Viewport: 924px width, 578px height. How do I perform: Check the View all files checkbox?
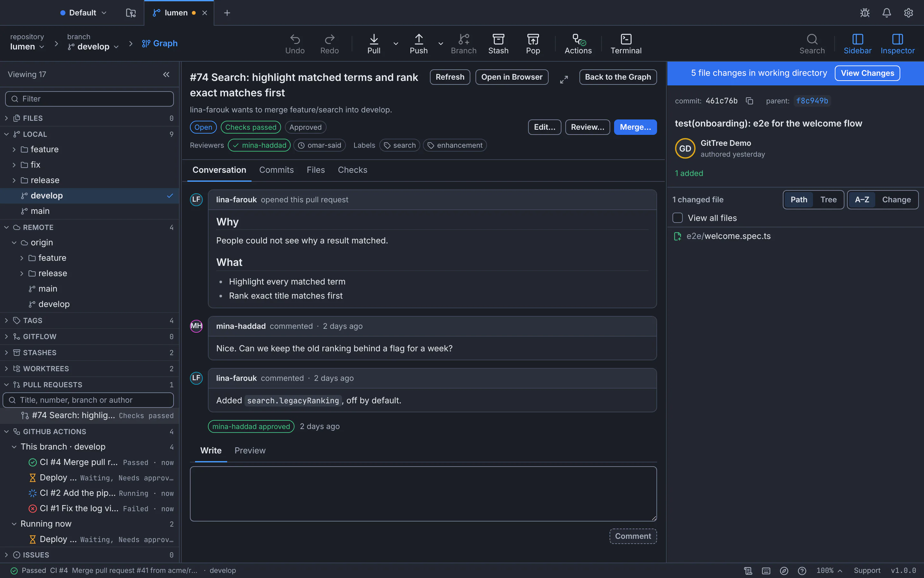pos(677,218)
